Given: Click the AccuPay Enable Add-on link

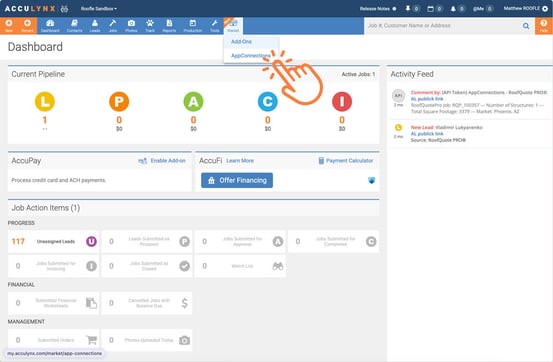Looking at the screenshot, I should pos(162,161).
